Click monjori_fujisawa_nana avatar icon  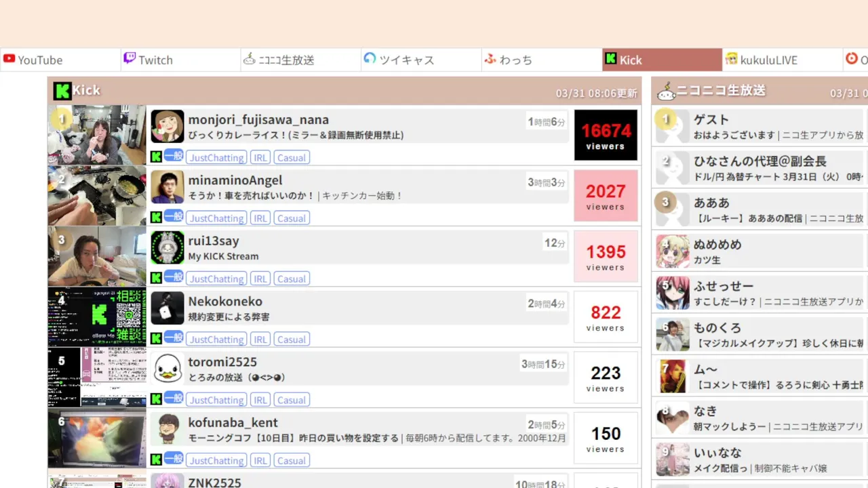pyautogui.click(x=167, y=127)
